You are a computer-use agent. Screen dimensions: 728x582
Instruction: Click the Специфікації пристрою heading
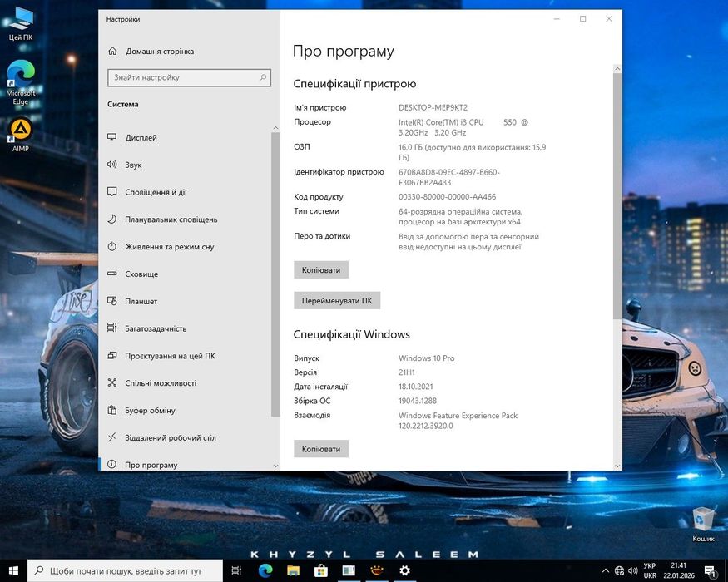(354, 84)
